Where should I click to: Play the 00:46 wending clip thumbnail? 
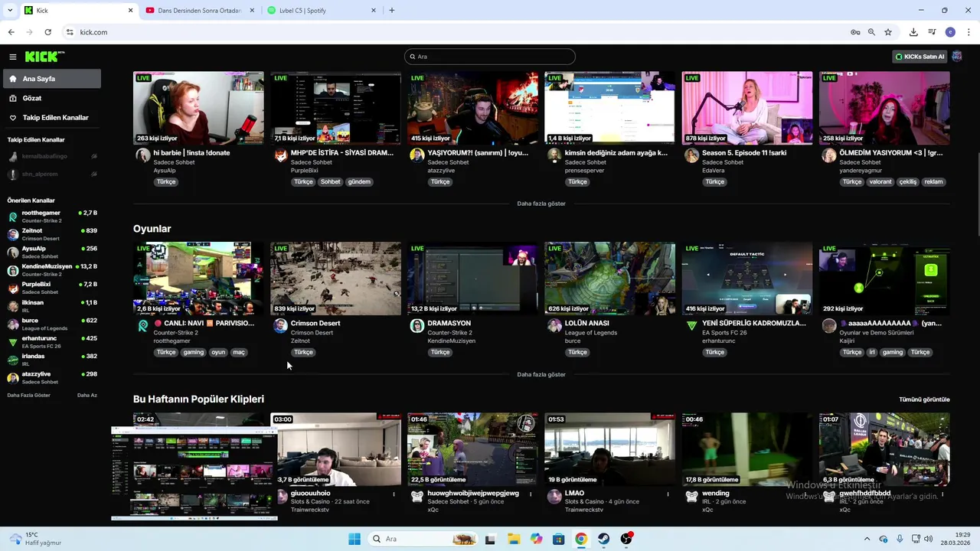746,449
